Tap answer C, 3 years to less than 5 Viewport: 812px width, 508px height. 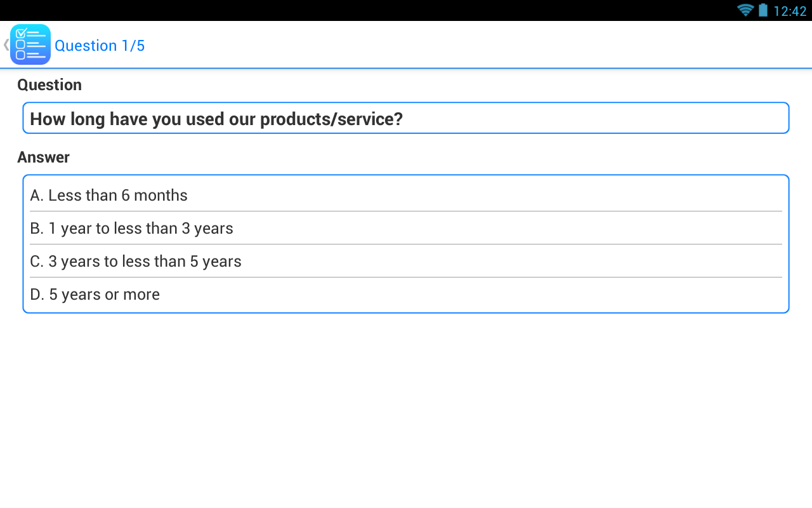[136, 261]
